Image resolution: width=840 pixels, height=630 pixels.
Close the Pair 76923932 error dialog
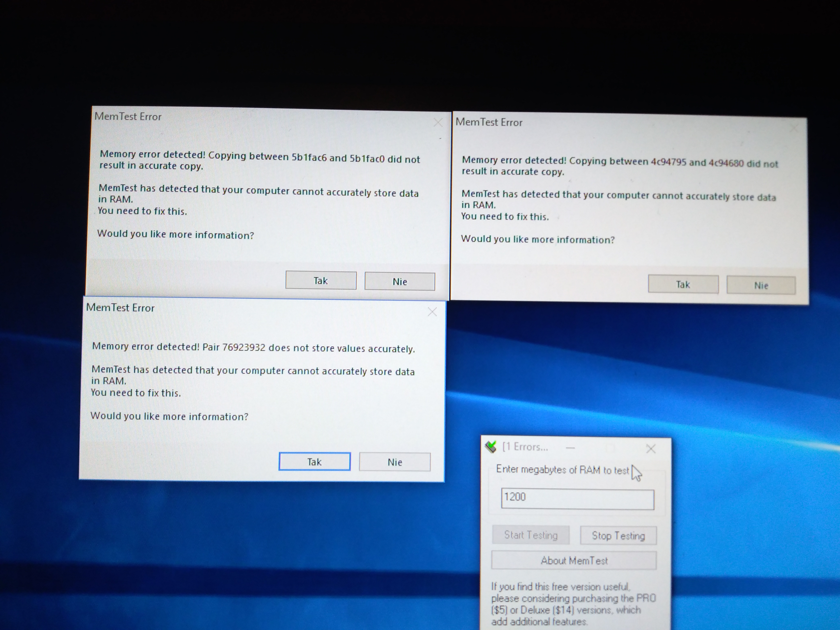point(432,312)
